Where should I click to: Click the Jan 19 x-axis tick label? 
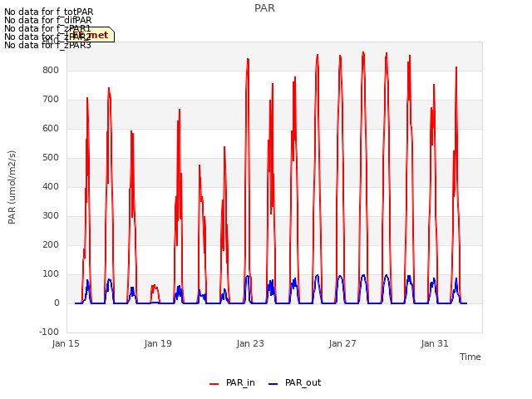(158, 343)
